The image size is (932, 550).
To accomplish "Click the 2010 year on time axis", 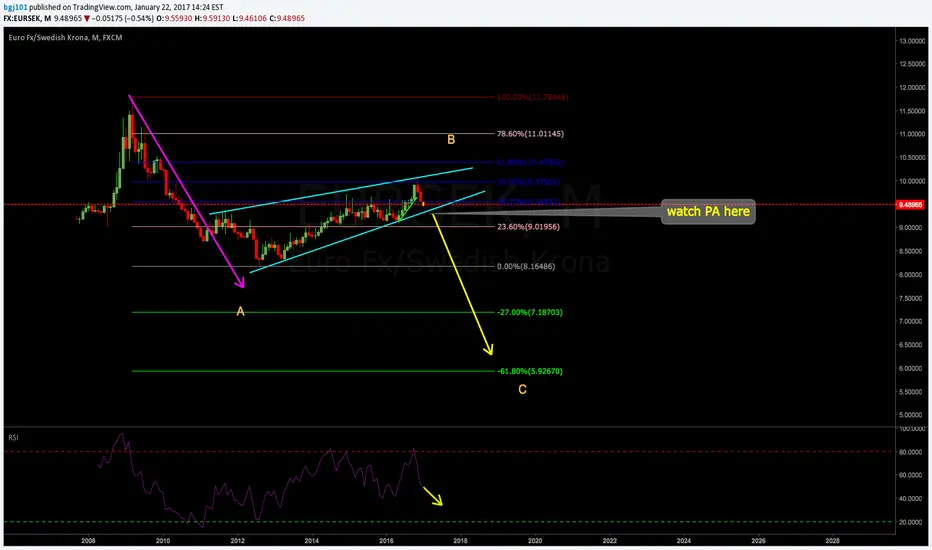I will click(x=163, y=540).
